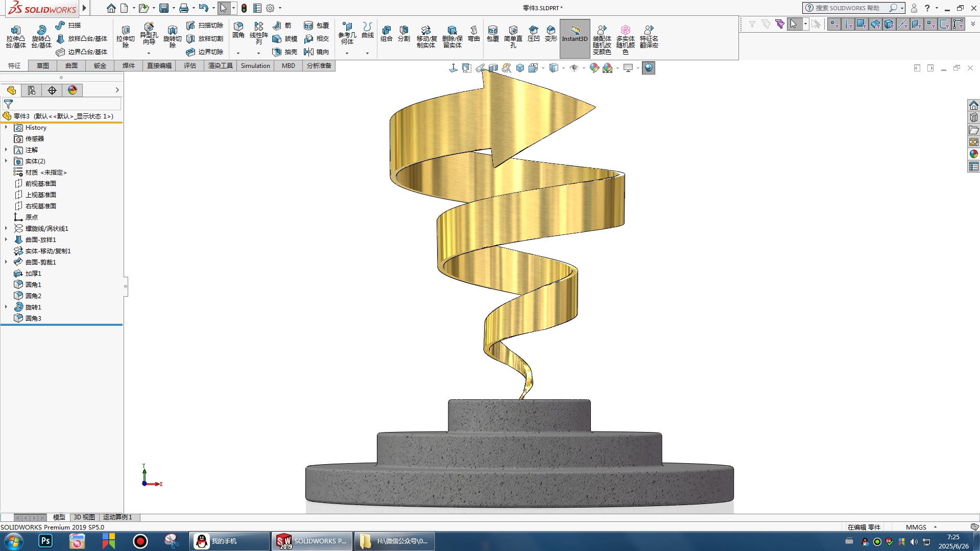Open the 异型孔向导 hole wizard

pos(149,34)
